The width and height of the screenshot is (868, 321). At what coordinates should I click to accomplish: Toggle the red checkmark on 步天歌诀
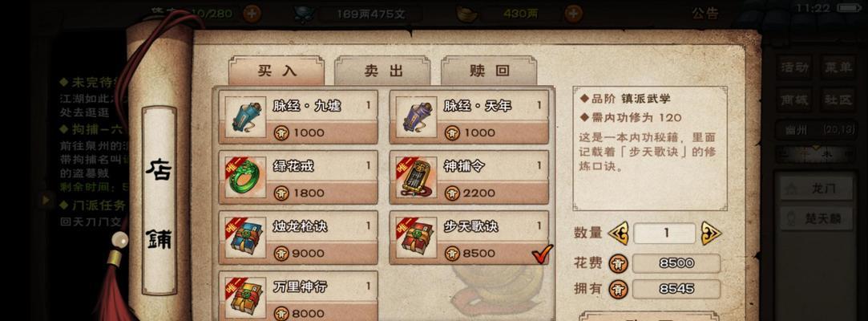click(542, 254)
